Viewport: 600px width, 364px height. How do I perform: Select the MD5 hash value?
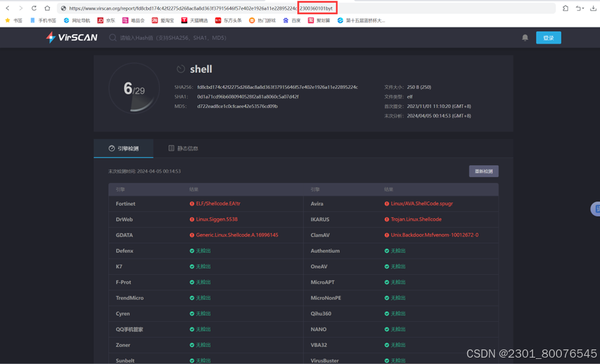[237, 106]
